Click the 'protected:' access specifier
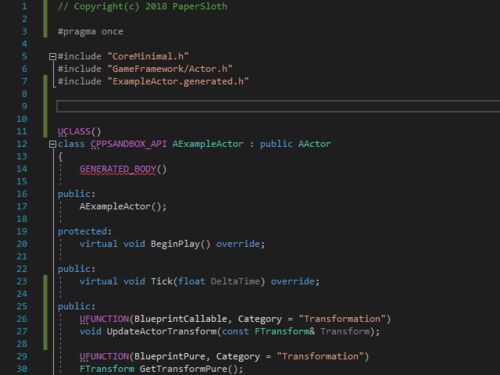The width and height of the screenshot is (500, 375). [x=85, y=231]
